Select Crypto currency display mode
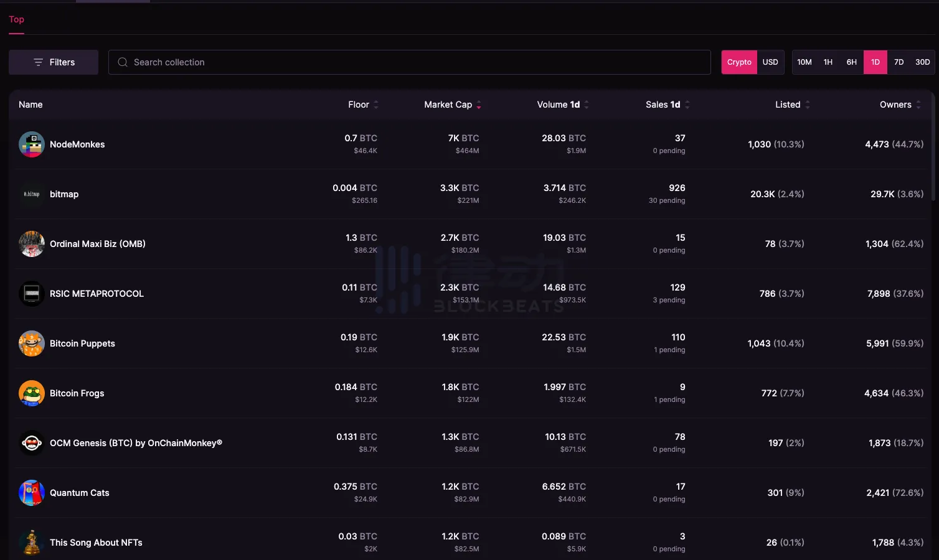 pyautogui.click(x=739, y=62)
